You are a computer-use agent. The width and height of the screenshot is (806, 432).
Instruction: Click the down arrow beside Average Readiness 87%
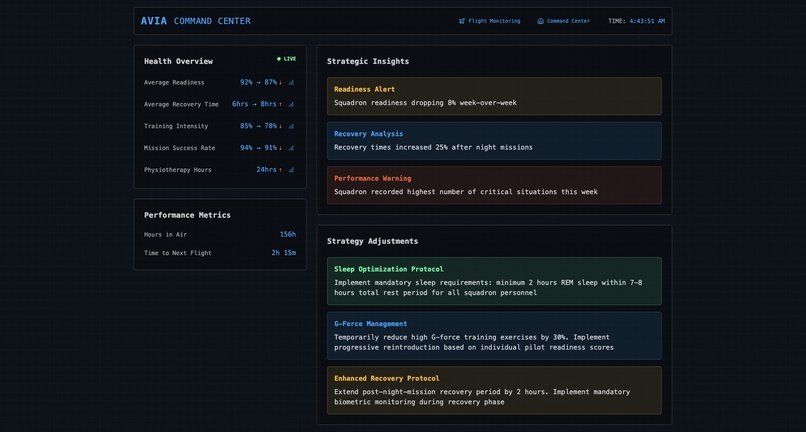(281, 83)
